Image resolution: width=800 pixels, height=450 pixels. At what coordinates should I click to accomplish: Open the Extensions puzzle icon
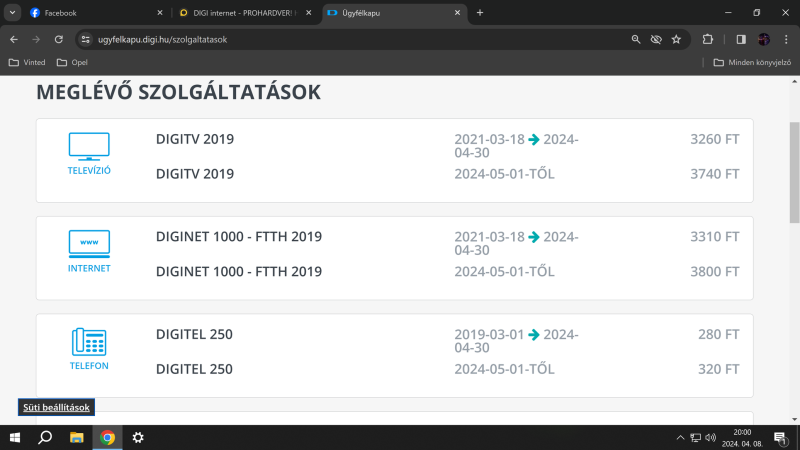click(708, 39)
